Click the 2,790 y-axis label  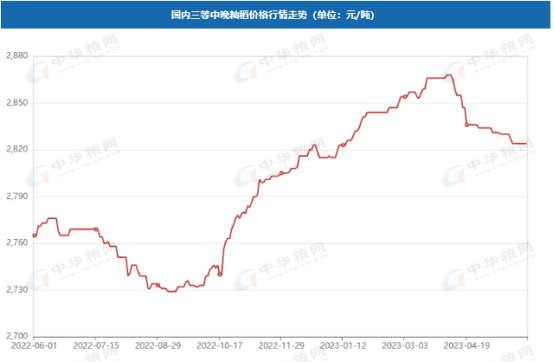coord(17,196)
